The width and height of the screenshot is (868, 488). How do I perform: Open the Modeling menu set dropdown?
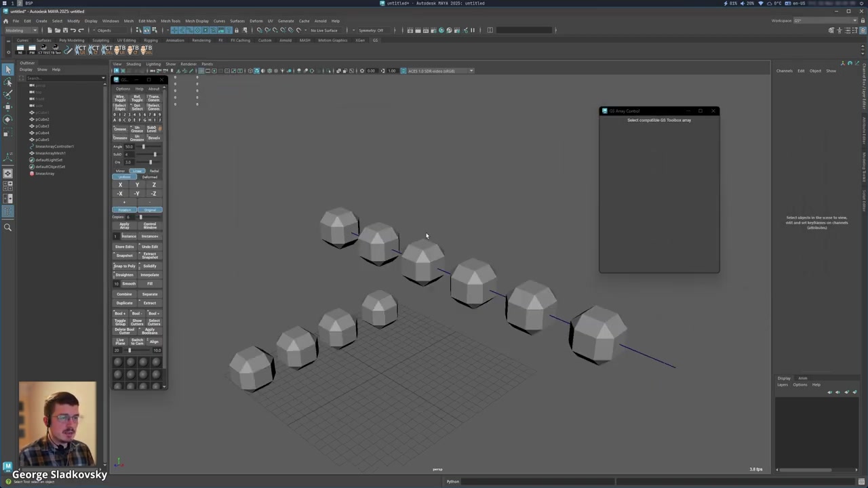22,30
